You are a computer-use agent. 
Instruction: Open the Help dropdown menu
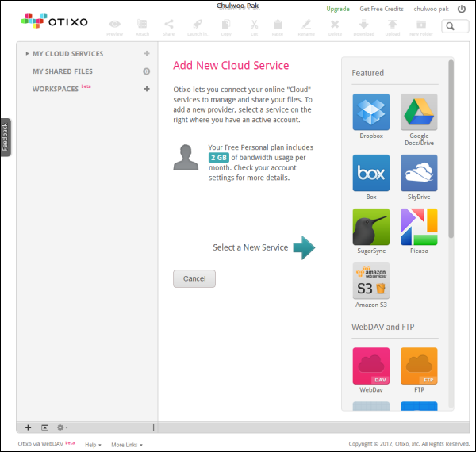(93, 445)
